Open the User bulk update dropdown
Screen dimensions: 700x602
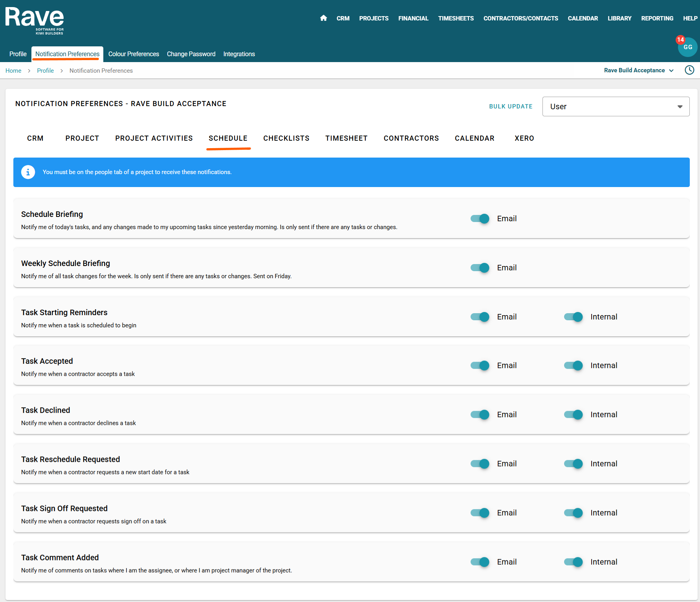click(x=616, y=106)
